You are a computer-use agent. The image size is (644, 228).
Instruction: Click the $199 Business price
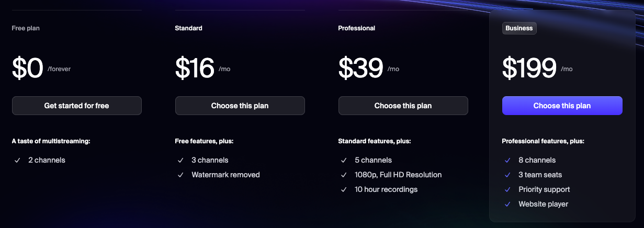click(x=529, y=68)
